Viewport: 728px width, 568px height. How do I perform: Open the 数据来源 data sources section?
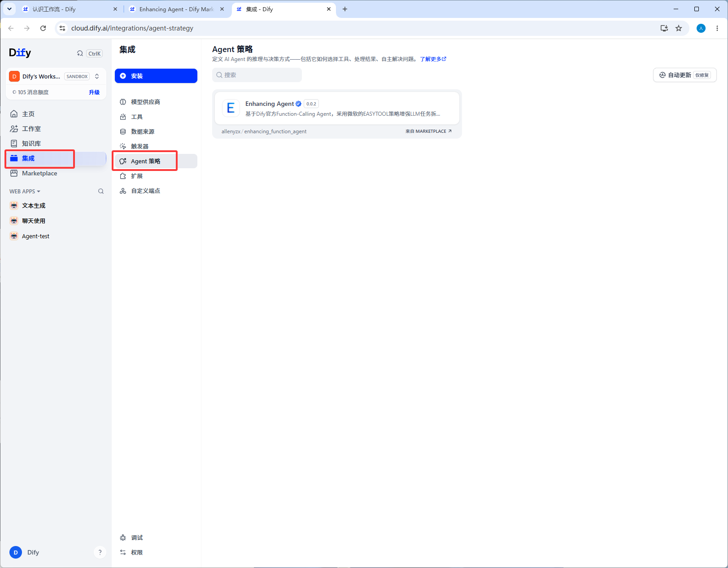[156, 131]
